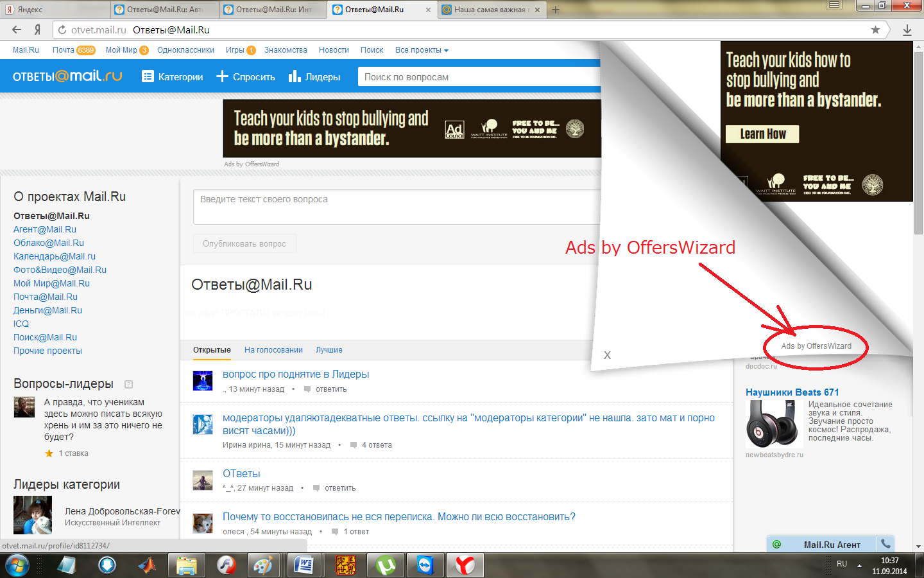Screen dimensions: 924x578
Task: Open Microsoft Word from the taskbar
Action: pyautogui.click(x=304, y=565)
